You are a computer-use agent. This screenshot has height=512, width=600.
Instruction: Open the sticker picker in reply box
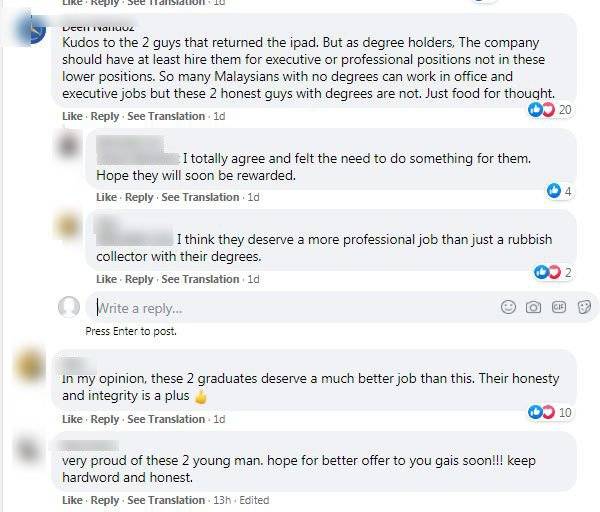582,307
